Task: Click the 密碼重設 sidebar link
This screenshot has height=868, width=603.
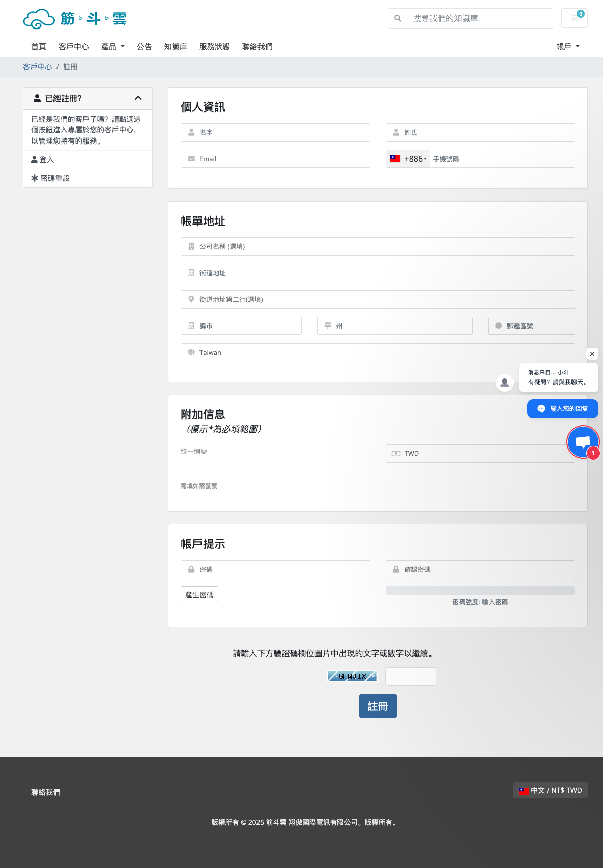Action: (x=88, y=178)
